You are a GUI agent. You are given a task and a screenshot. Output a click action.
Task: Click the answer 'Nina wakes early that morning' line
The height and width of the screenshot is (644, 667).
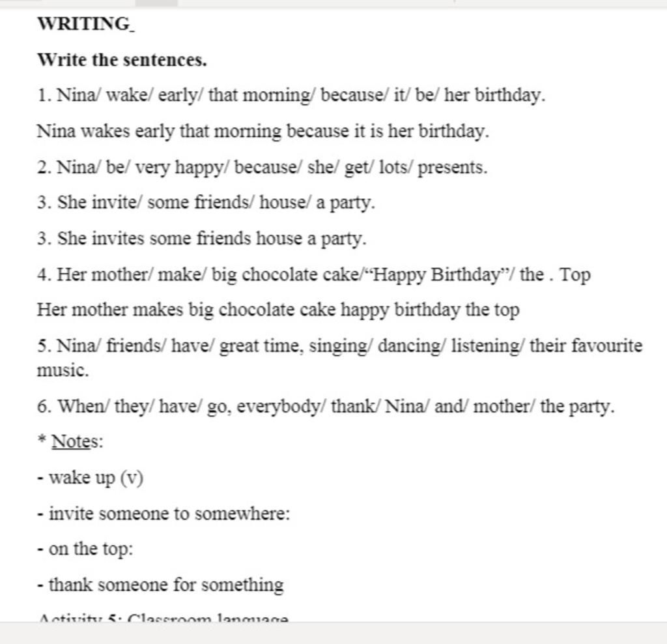click(263, 131)
